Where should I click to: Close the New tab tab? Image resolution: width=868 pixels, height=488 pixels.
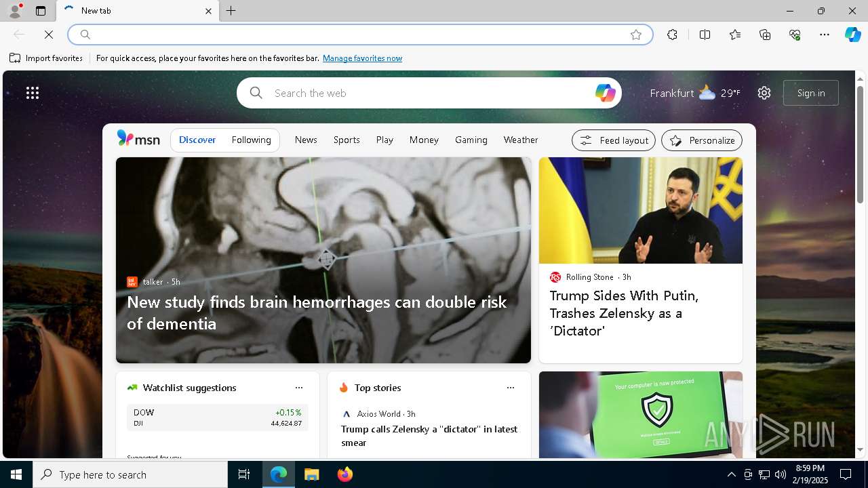208,11
